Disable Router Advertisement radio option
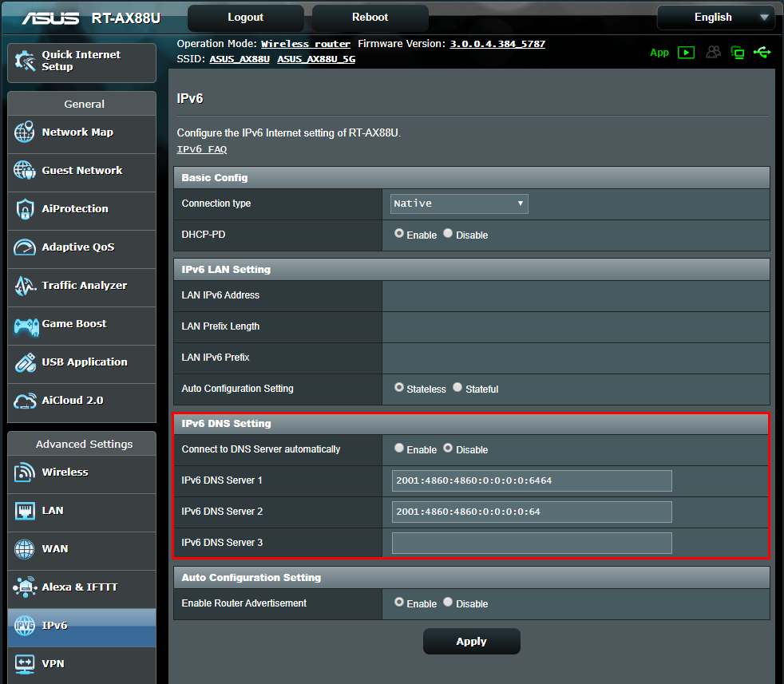Viewport: 784px width, 684px height. coord(448,602)
